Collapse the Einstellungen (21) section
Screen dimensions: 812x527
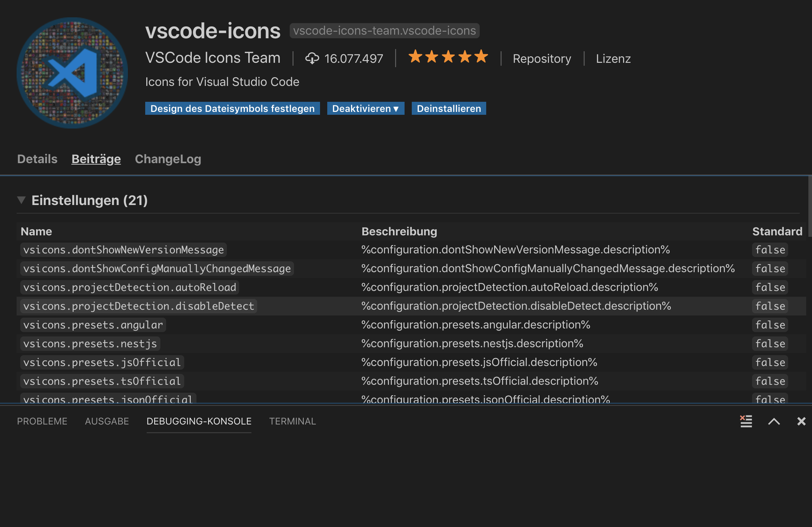(x=22, y=200)
